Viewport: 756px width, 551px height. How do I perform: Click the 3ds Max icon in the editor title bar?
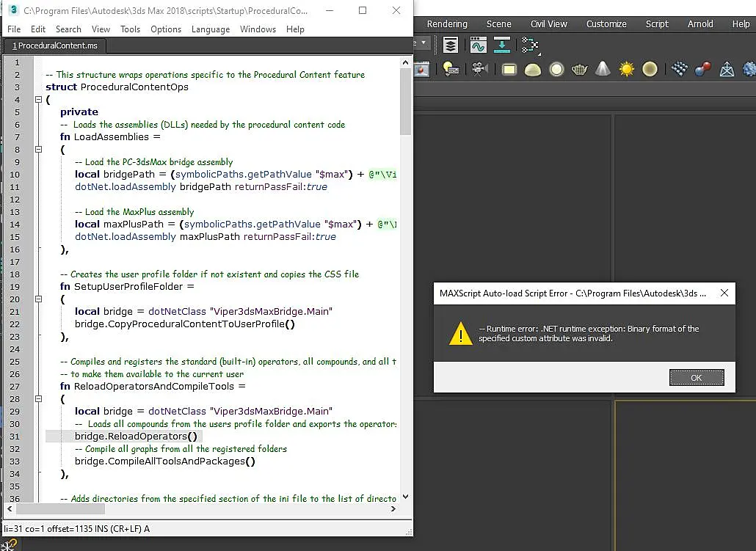pyautogui.click(x=13, y=10)
